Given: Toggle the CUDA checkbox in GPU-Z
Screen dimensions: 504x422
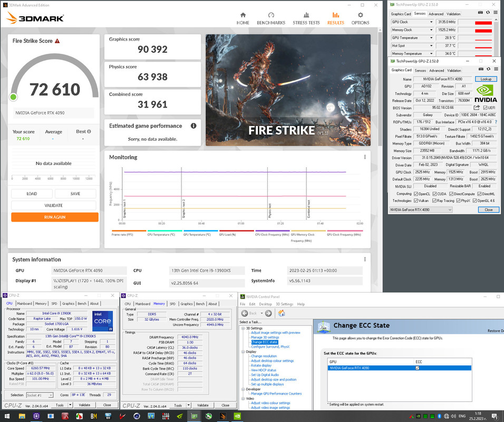Looking at the screenshot, I should 434,194.
